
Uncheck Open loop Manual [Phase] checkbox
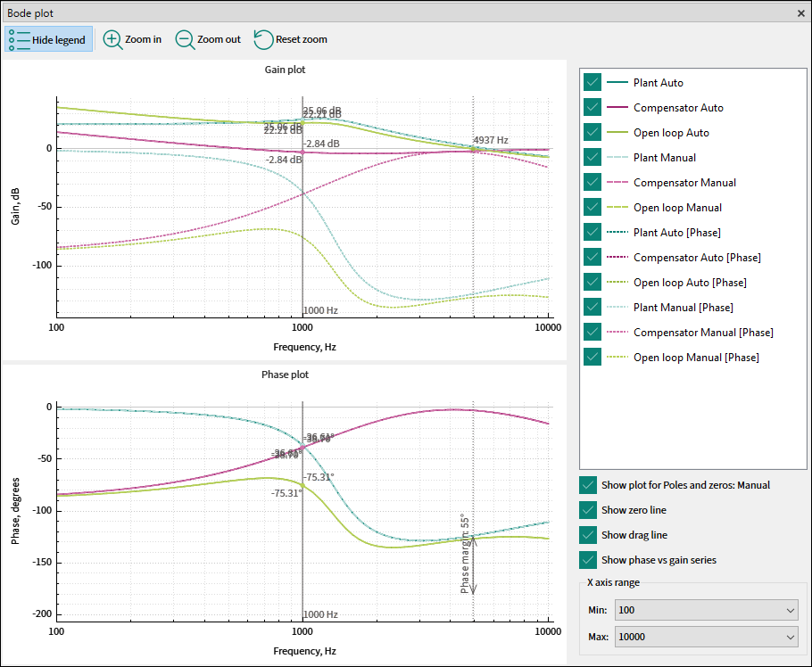(592, 357)
